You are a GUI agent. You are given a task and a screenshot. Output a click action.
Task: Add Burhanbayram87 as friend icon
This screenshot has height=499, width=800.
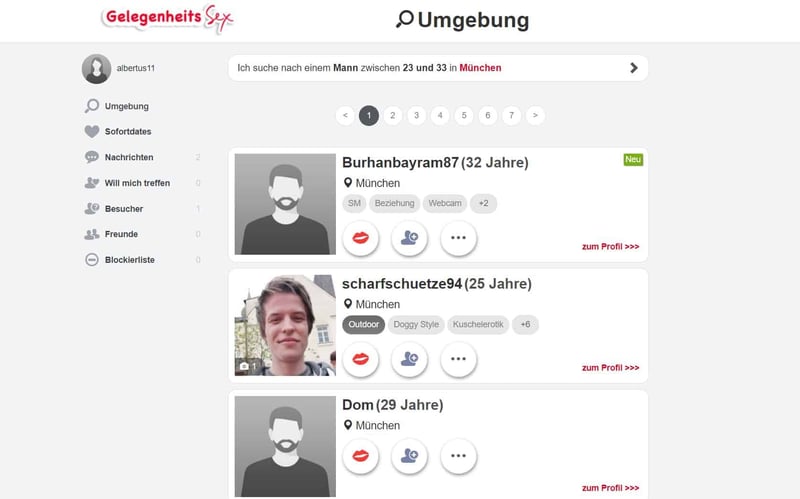[x=409, y=238]
